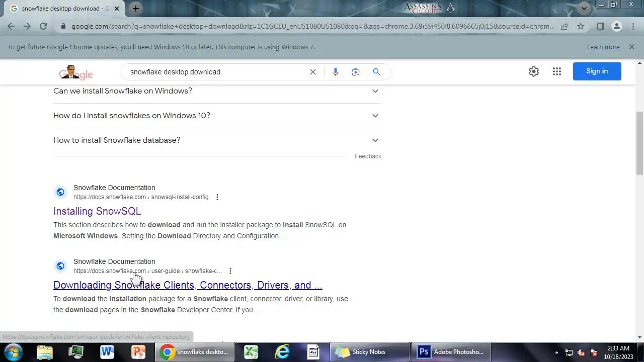
Task: Expand 'Can we install Snowflake on Windows?'
Action: coord(217,91)
